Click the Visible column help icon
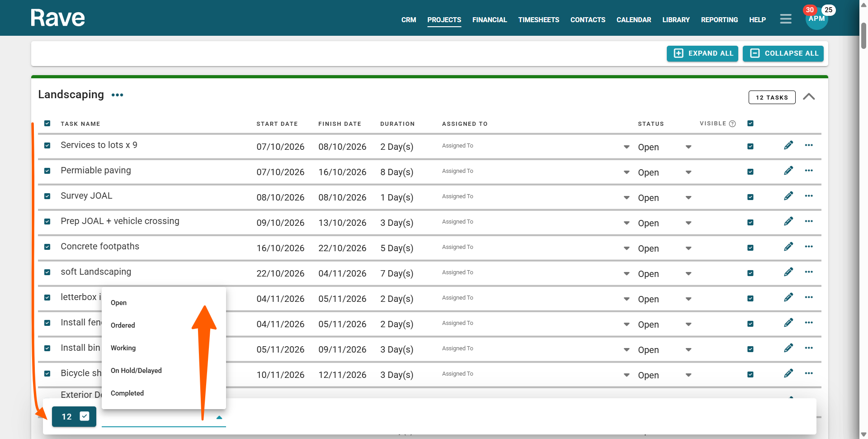The width and height of the screenshot is (868, 439). click(732, 124)
